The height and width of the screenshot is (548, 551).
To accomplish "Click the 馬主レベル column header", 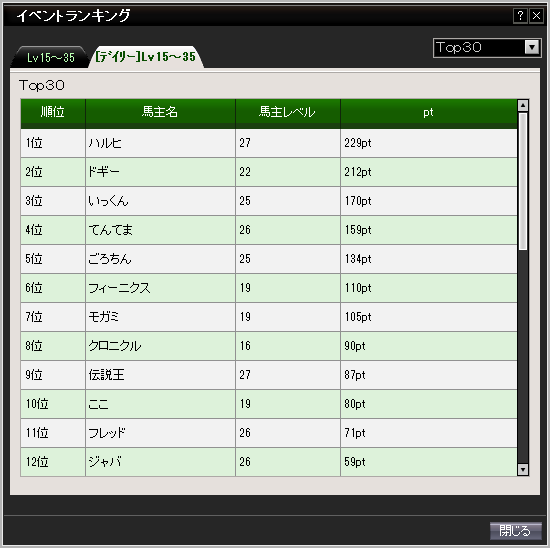I will [288, 113].
